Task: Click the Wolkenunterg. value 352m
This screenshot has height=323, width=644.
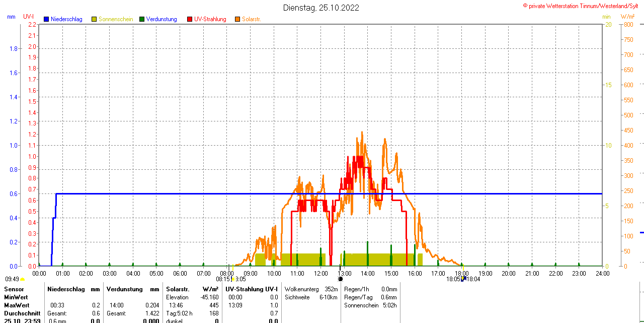Action: coord(331,289)
